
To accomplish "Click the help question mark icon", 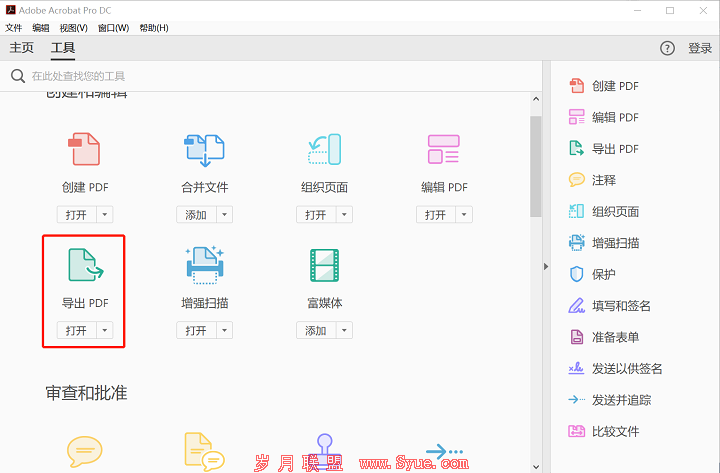I will click(x=667, y=48).
